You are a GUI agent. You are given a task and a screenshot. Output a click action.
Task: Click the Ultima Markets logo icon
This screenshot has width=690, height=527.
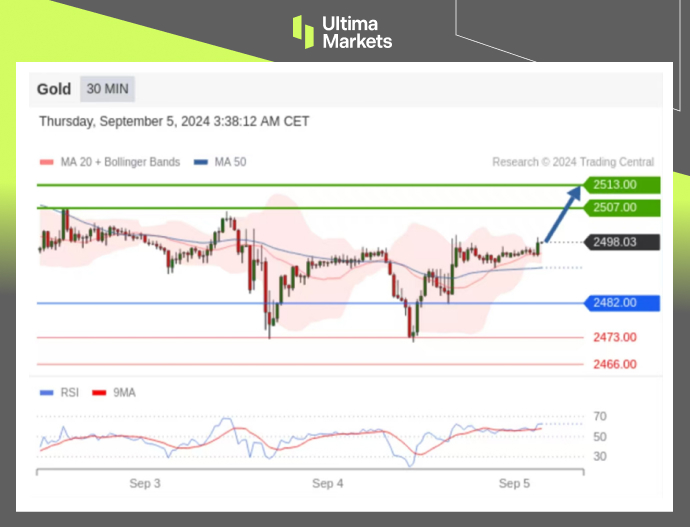click(x=303, y=31)
